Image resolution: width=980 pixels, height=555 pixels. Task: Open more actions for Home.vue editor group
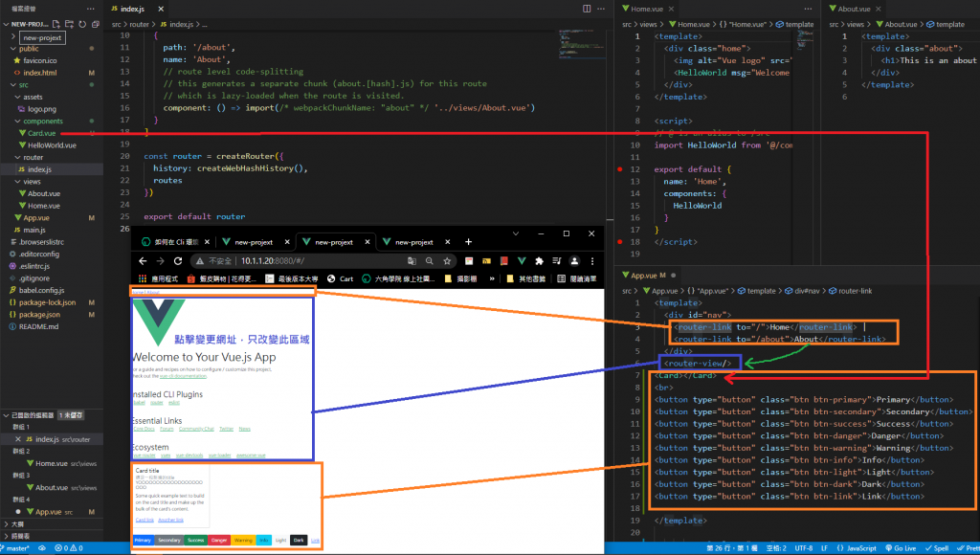tap(808, 9)
